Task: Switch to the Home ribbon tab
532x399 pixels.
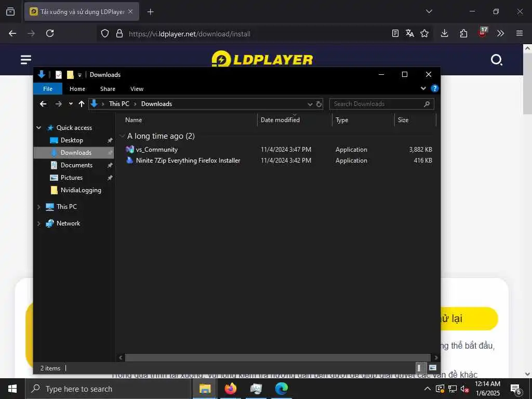Action: 77,88
